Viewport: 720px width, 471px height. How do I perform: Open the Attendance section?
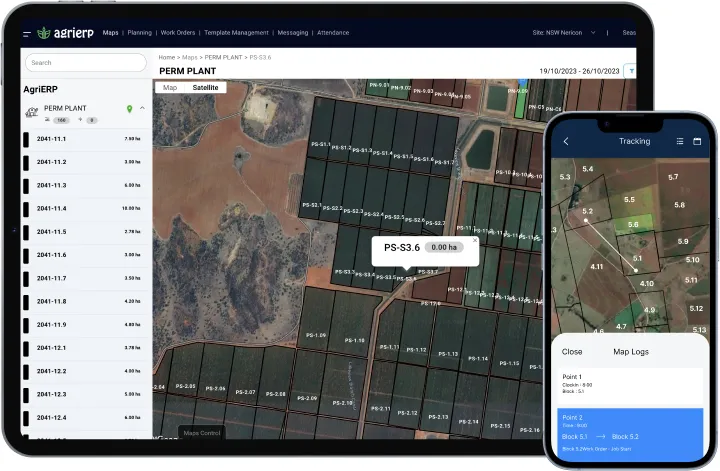(333, 33)
